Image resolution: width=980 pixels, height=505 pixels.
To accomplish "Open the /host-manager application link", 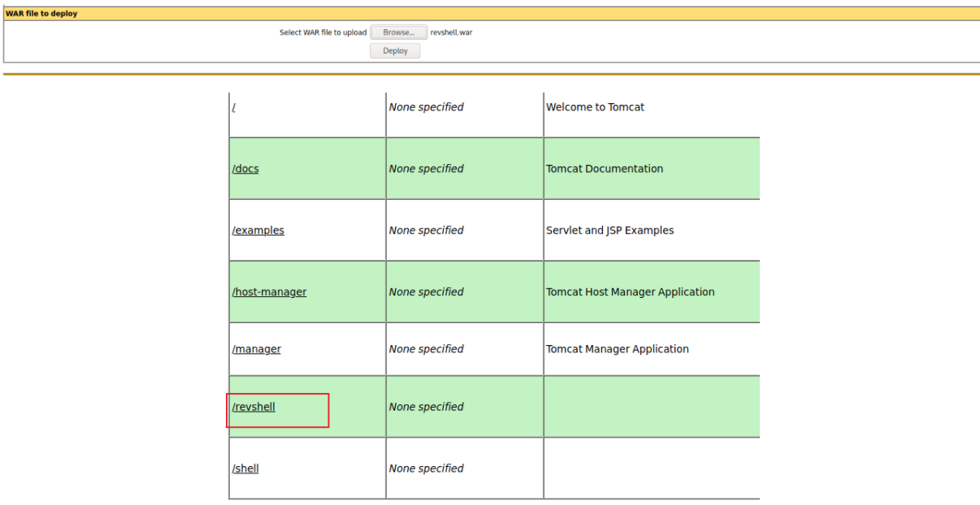I will (269, 292).
